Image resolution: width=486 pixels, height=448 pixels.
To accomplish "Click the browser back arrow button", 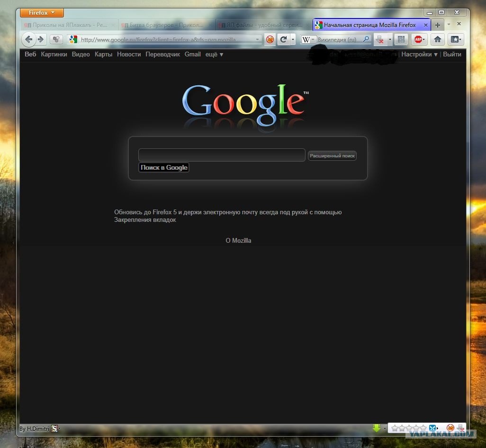I will [28, 39].
